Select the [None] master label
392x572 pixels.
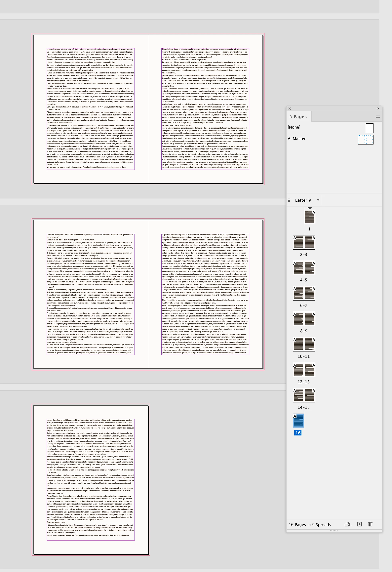coord(294,127)
